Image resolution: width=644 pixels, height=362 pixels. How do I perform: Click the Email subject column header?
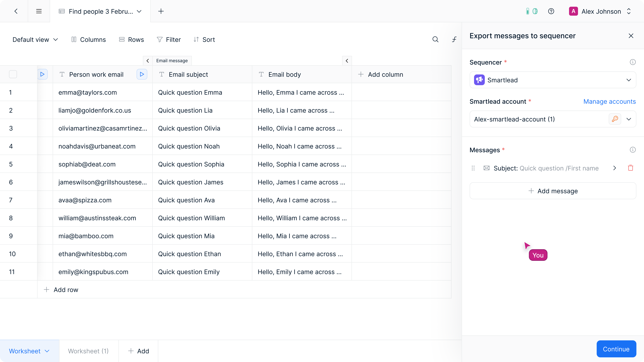tap(202, 74)
